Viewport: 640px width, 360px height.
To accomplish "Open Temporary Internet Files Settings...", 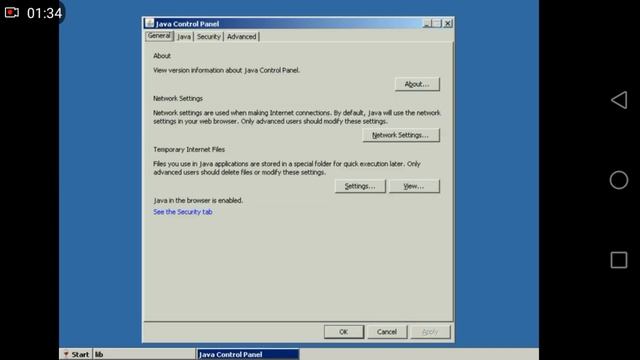I will (360, 186).
